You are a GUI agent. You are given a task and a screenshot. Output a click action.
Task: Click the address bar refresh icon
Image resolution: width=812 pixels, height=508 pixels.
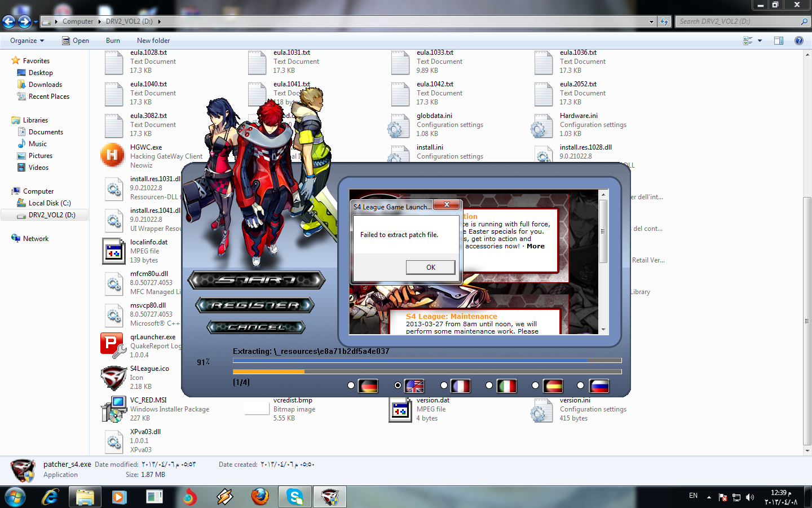coord(664,21)
